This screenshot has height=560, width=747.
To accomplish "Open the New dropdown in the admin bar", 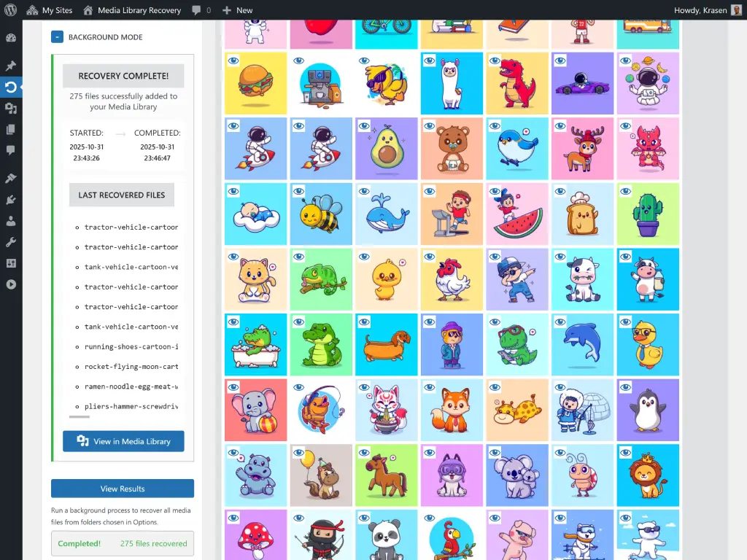I will pyautogui.click(x=237, y=10).
